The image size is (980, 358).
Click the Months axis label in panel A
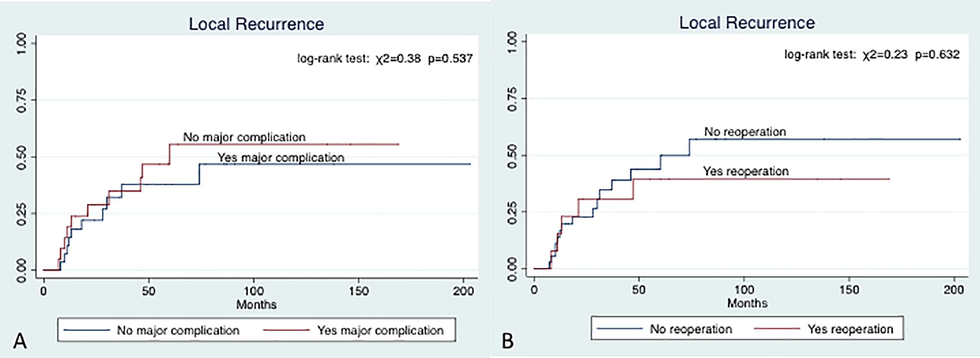[256, 304]
